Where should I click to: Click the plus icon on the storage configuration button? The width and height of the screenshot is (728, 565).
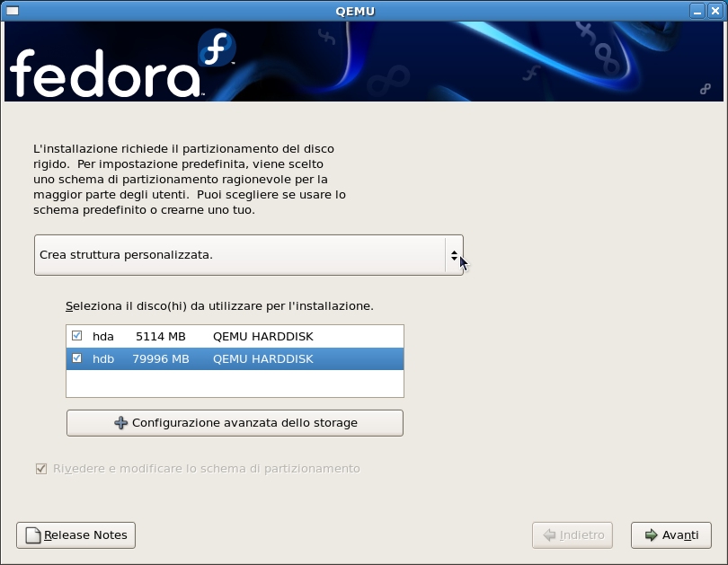click(120, 422)
